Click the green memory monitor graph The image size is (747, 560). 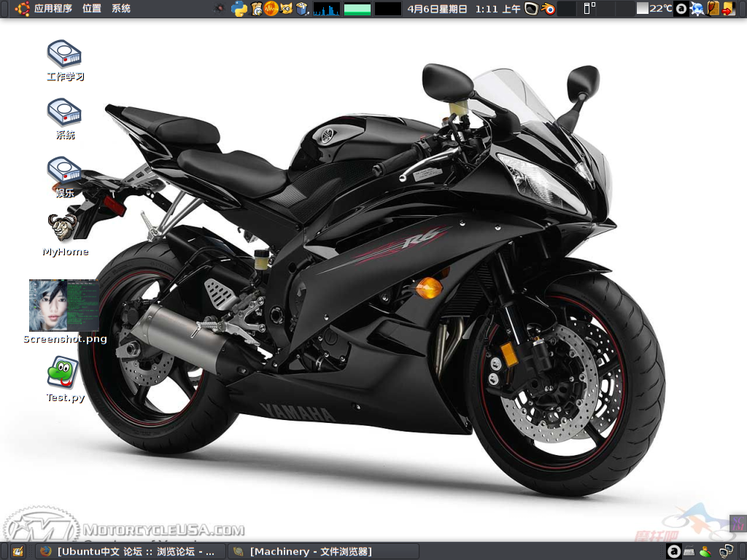coord(357,9)
